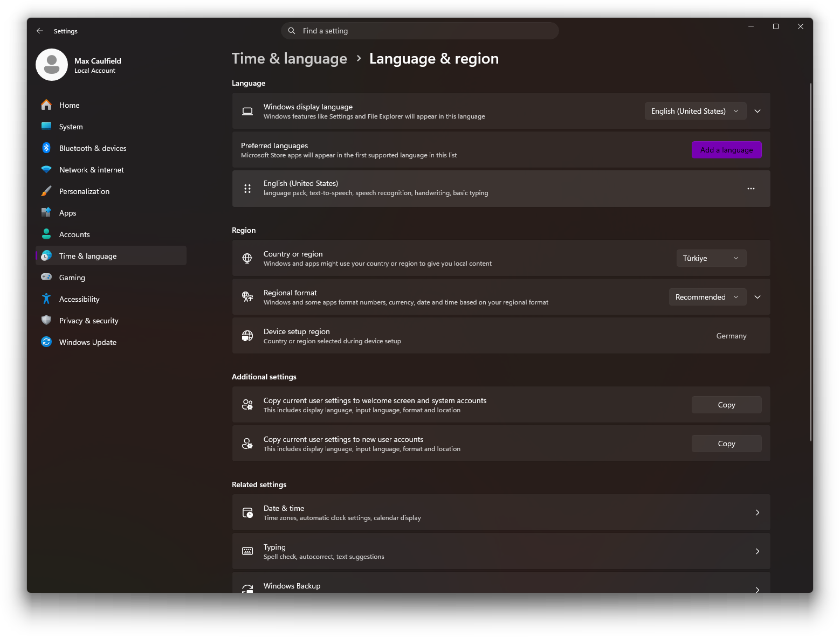
Task: Click the Time & language breadcrumb link
Action: 290,59
